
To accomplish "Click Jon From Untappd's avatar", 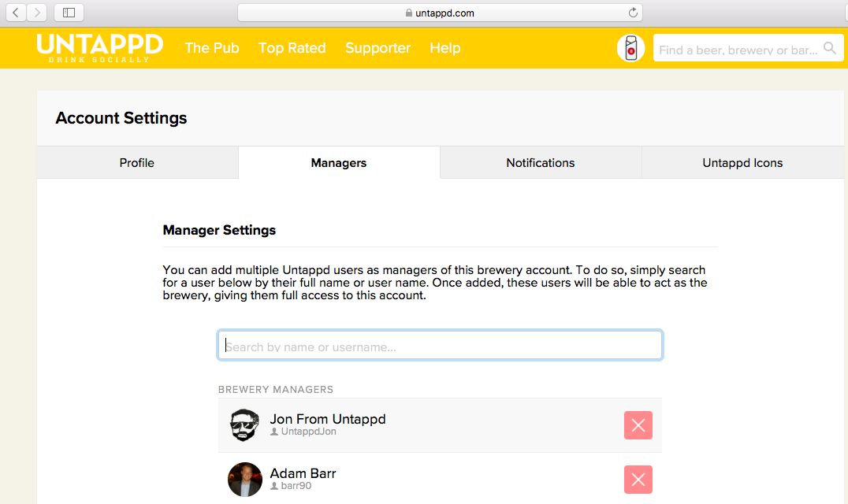I will 244,425.
